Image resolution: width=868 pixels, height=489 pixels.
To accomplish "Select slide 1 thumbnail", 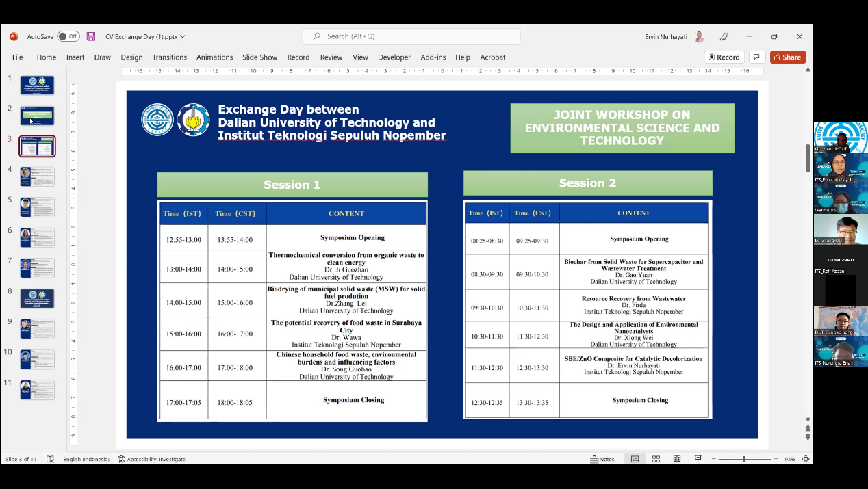I will (x=37, y=85).
